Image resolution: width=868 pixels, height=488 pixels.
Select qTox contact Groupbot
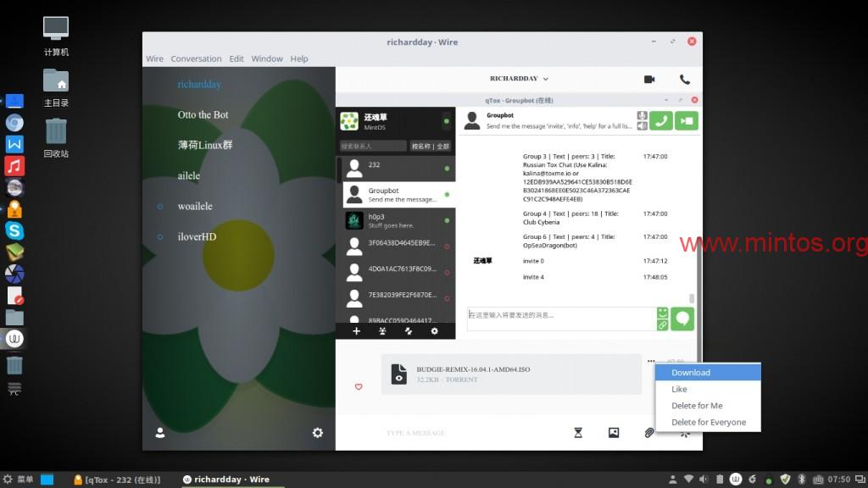click(x=399, y=195)
